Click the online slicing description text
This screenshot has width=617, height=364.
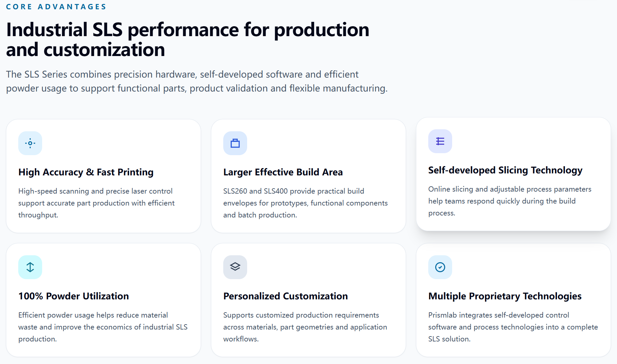tap(510, 201)
